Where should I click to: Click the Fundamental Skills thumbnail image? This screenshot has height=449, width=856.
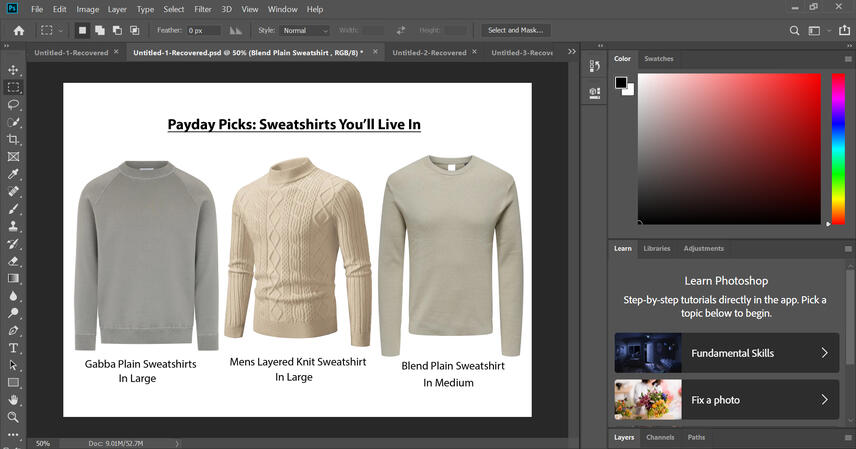pos(648,353)
